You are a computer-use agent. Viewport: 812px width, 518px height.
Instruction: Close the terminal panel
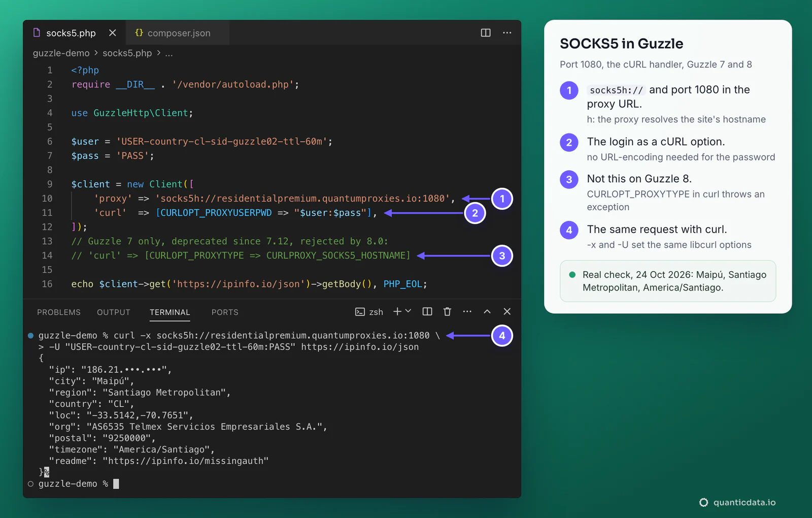click(x=507, y=311)
